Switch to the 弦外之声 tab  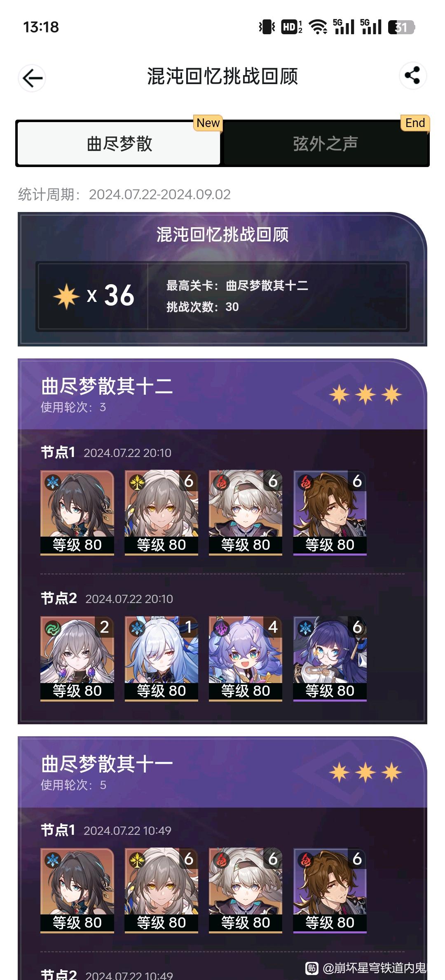click(325, 144)
